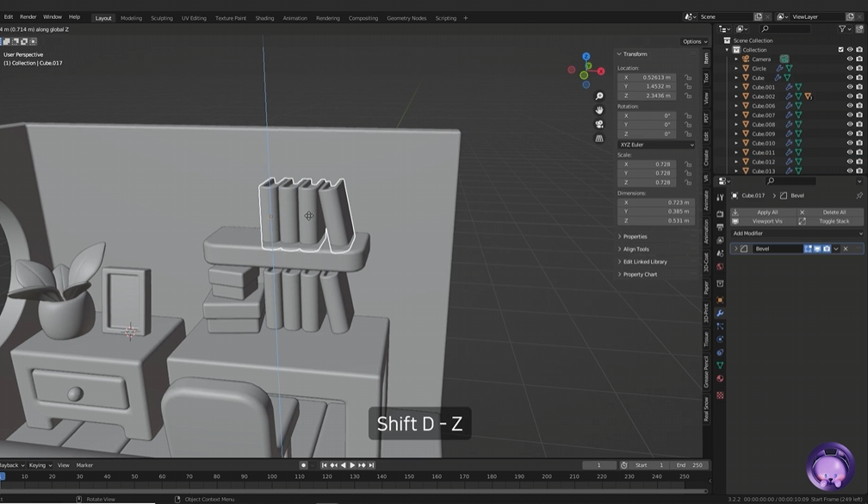Click the viewport zoom magnifier icon
This screenshot has height=504, width=868.
(x=599, y=96)
